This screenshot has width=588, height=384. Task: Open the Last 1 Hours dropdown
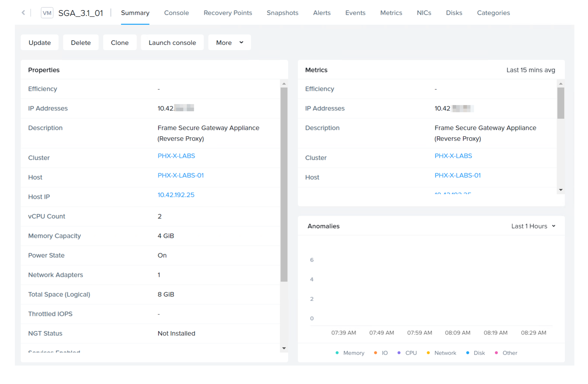point(533,226)
